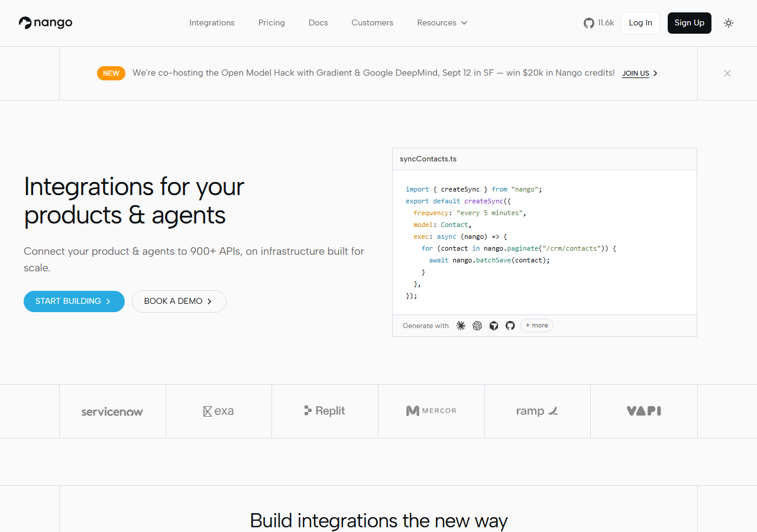Click the Replit customer logo
The width and height of the screenshot is (757, 532).
(x=325, y=411)
